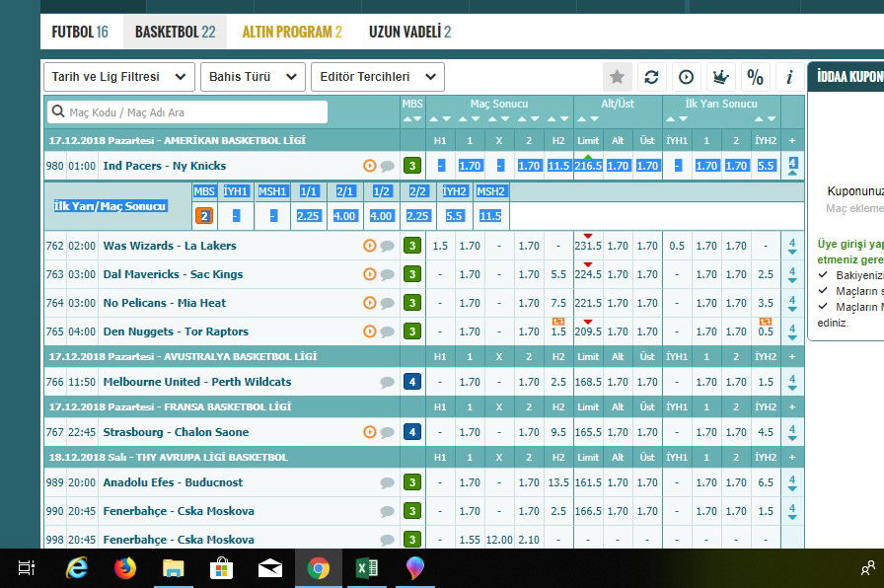Viewport: 884px width, 588px height.
Task: Click H2 value 9.5 for Strasbourg row
Action: click(x=558, y=432)
